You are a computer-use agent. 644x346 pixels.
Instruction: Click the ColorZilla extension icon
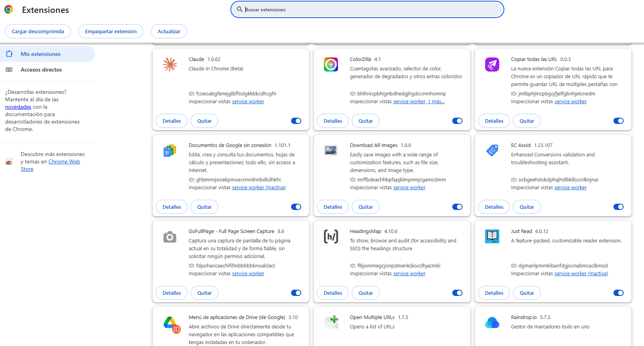pos(331,65)
